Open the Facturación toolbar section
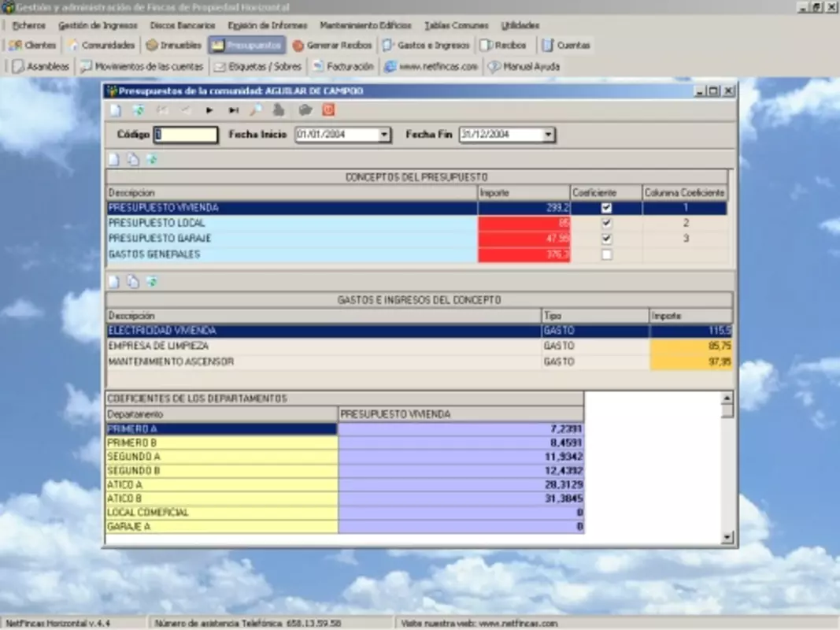Image resolution: width=840 pixels, height=630 pixels. [x=343, y=67]
